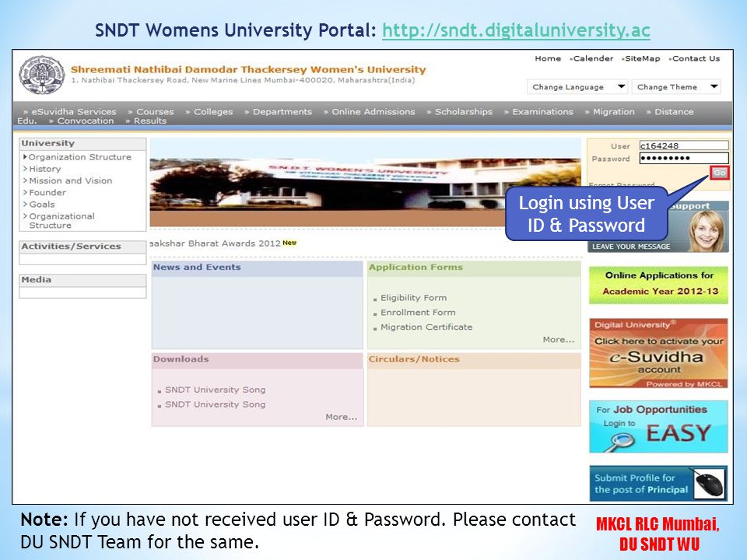
Task: Open Online Applications Academic Year 2012-13 banner
Action: point(658,285)
